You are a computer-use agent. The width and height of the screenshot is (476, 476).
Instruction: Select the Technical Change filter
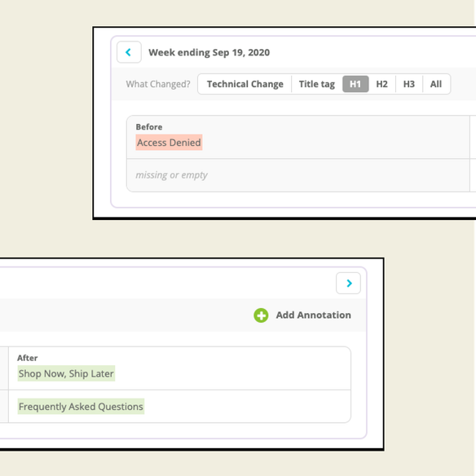[245, 84]
